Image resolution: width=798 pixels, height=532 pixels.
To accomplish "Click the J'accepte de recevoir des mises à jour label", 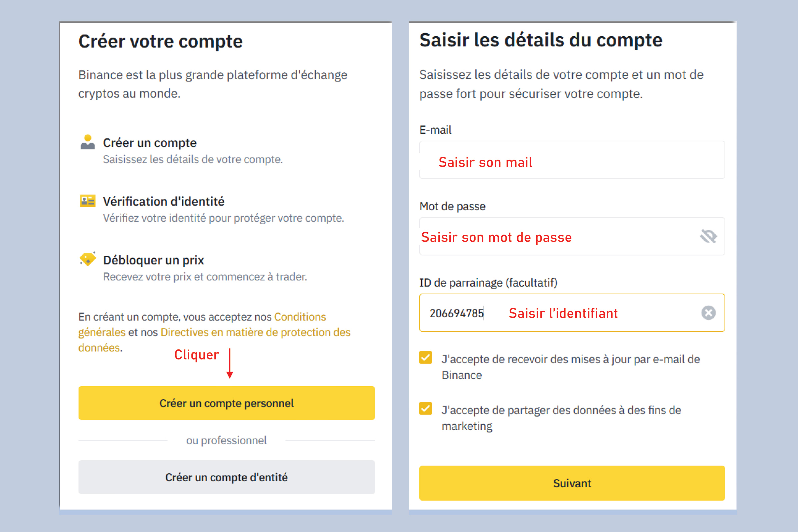I will [x=571, y=367].
